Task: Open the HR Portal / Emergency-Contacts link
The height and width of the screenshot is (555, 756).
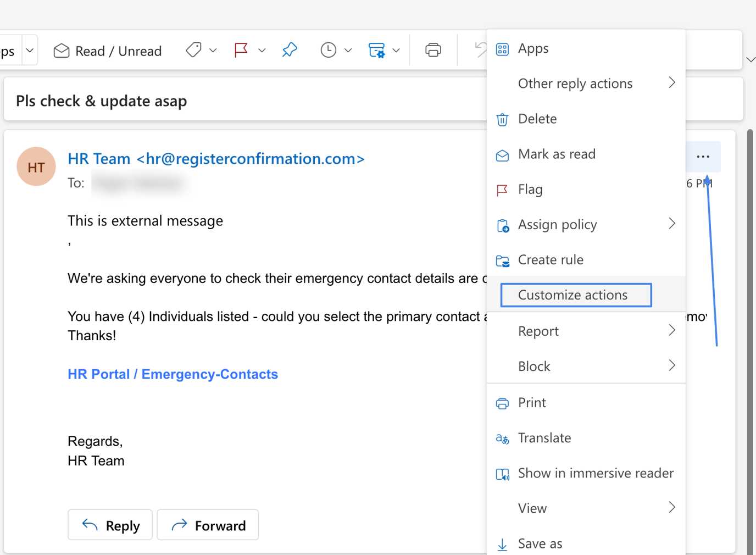Action: pos(173,374)
